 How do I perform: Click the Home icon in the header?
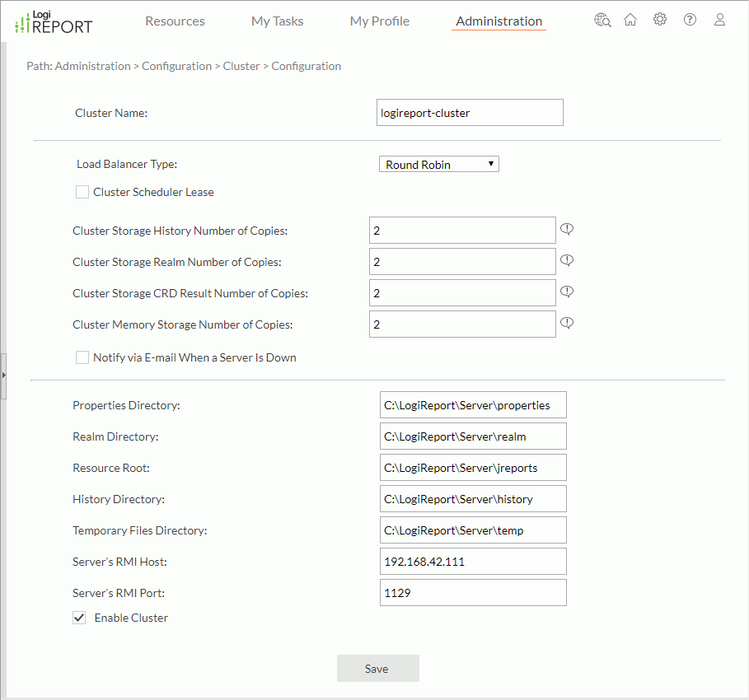[630, 19]
